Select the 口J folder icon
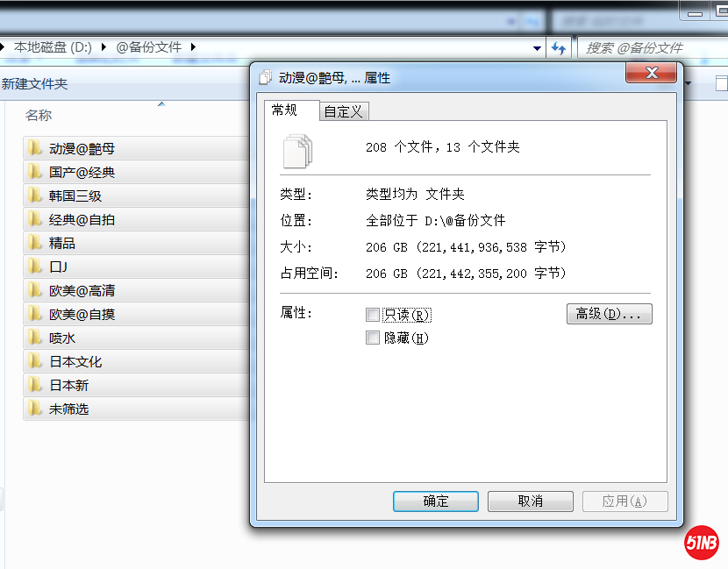Image resolution: width=728 pixels, height=569 pixels. (35, 267)
